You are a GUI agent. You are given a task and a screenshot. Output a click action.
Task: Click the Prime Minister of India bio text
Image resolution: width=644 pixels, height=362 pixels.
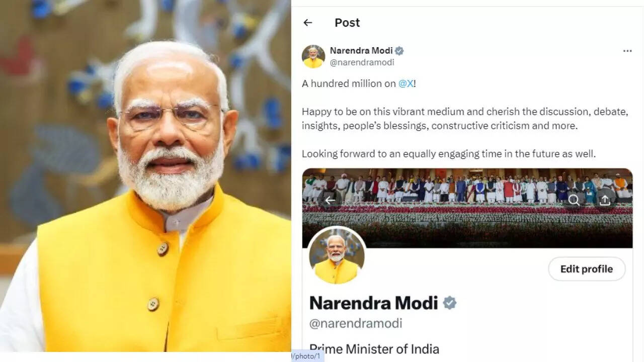(374, 349)
